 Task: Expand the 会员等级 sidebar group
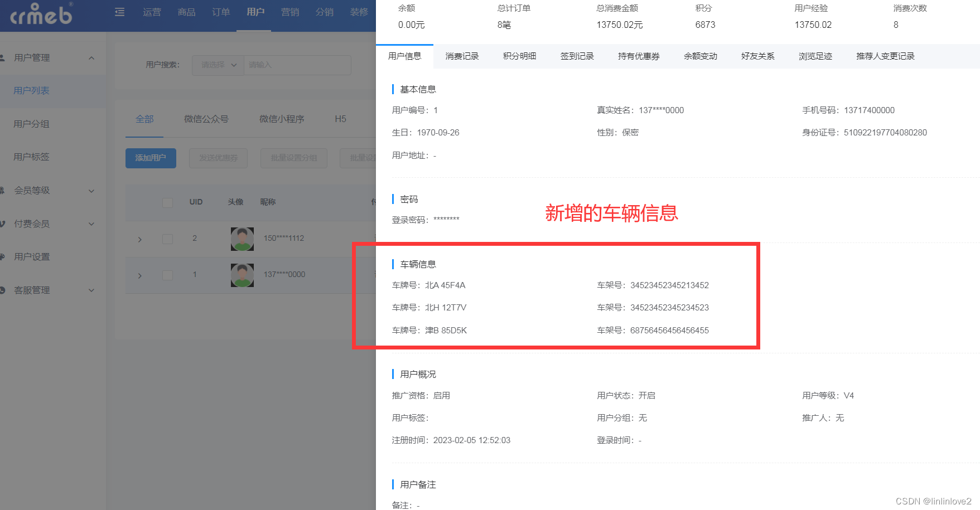tap(53, 190)
